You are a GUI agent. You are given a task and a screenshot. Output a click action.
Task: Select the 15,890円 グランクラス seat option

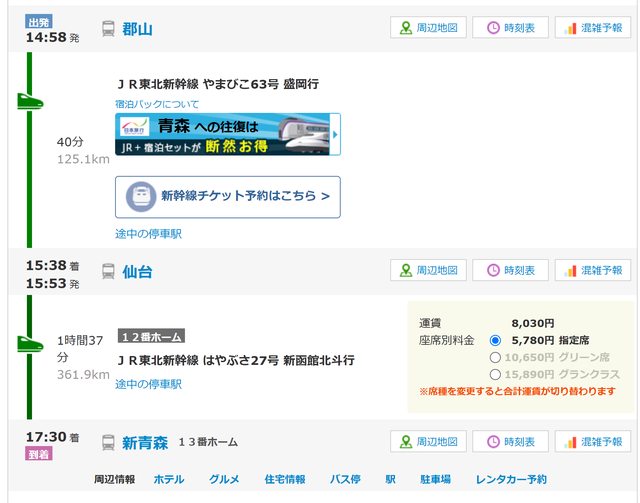tap(495, 374)
